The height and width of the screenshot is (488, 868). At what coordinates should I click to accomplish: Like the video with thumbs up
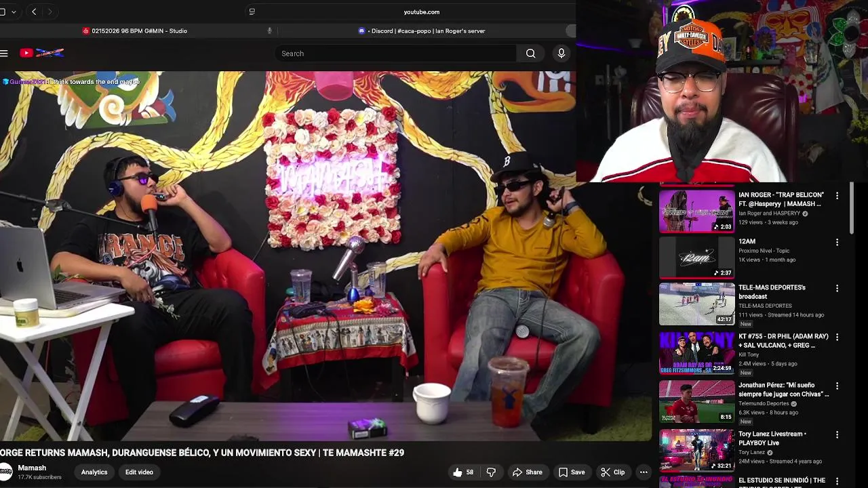[x=463, y=472]
